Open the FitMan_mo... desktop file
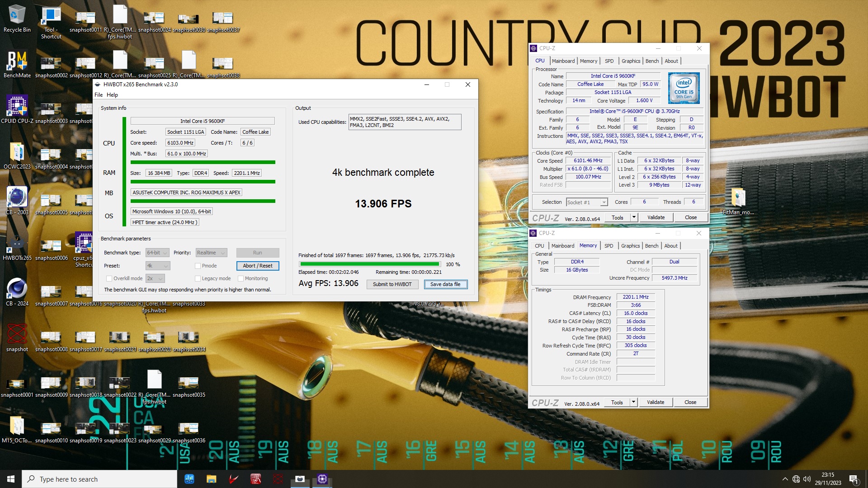Image resolution: width=868 pixels, height=488 pixels. click(738, 201)
